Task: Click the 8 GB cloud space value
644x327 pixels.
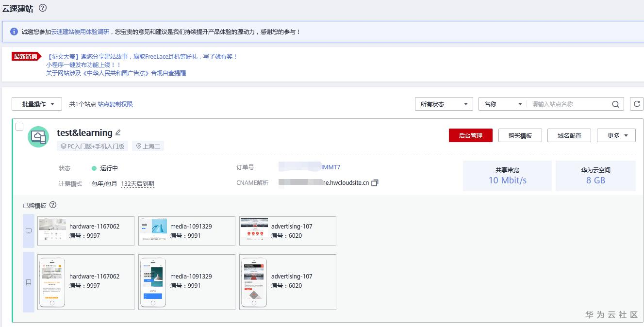Action: pos(595,180)
